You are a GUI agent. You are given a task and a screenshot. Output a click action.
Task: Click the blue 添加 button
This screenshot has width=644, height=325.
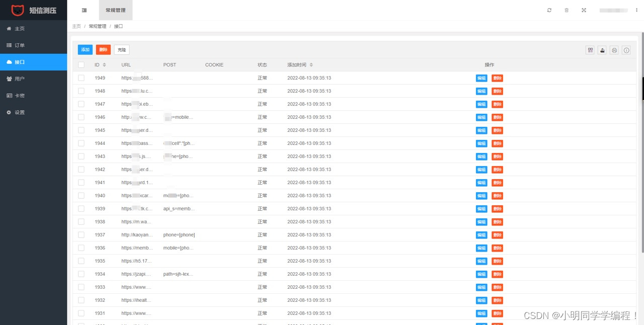pos(85,50)
